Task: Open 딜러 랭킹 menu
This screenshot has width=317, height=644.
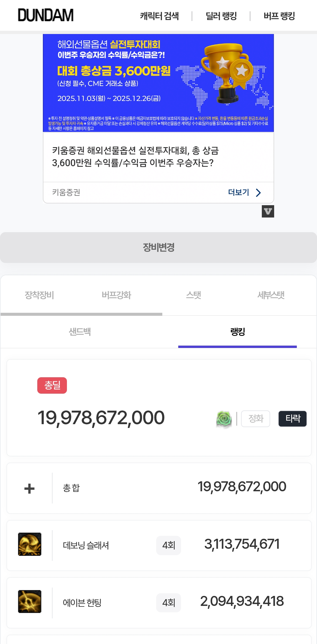Action: [x=221, y=16]
